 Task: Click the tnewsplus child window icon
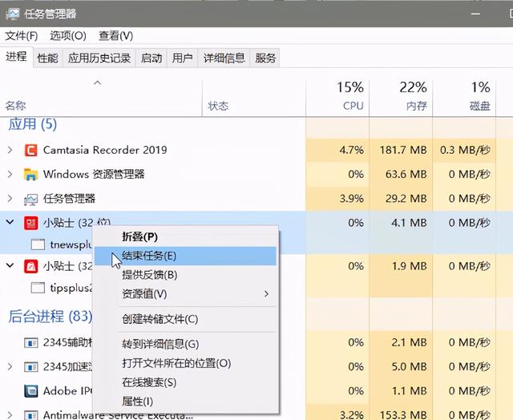pyautogui.click(x=38, y=244)
